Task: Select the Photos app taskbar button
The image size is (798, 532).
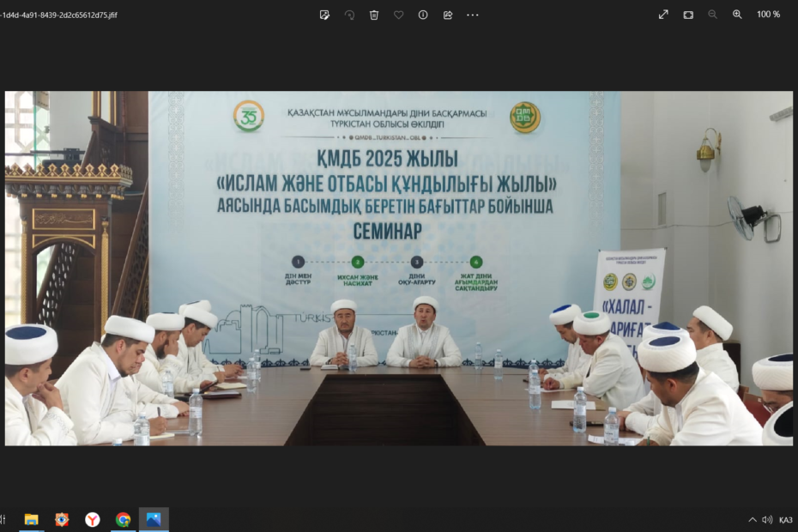Action: click(x=154, y=519)
